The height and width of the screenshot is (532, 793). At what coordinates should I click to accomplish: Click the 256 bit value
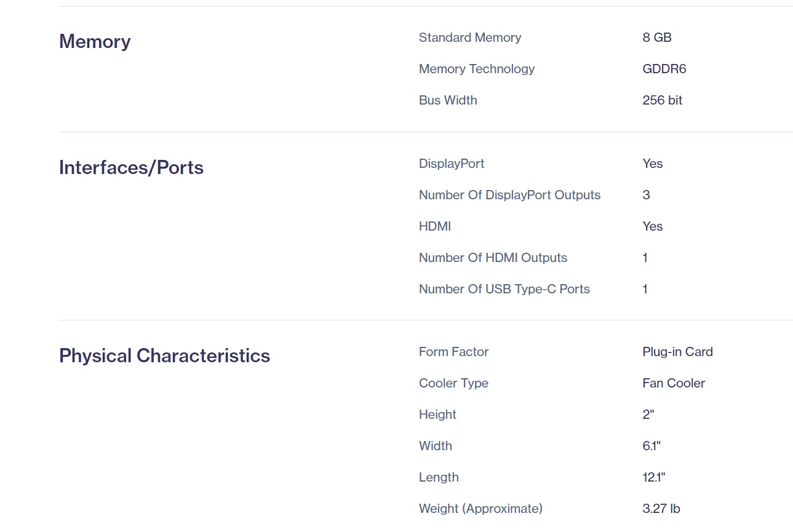[662, 100]
